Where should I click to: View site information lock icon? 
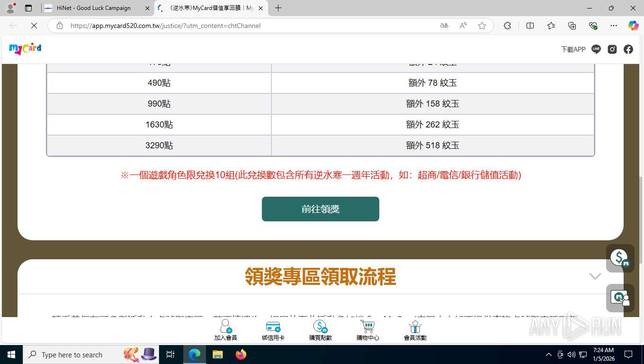point(60,26)
